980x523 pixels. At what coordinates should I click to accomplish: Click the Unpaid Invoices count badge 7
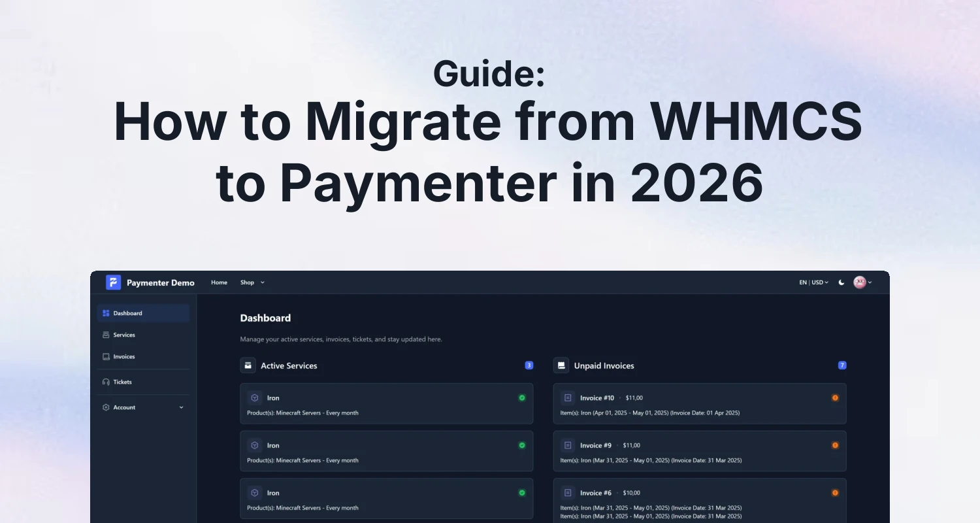842,365
